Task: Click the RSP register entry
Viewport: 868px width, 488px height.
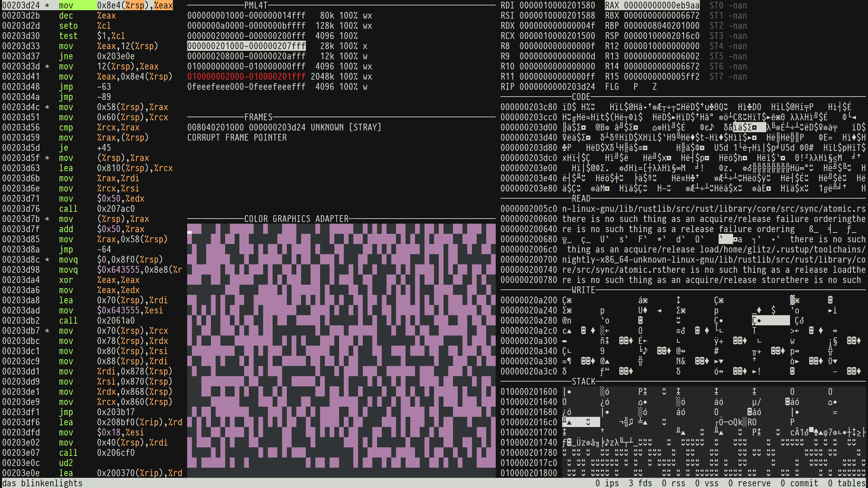Action: coord(652,36)
